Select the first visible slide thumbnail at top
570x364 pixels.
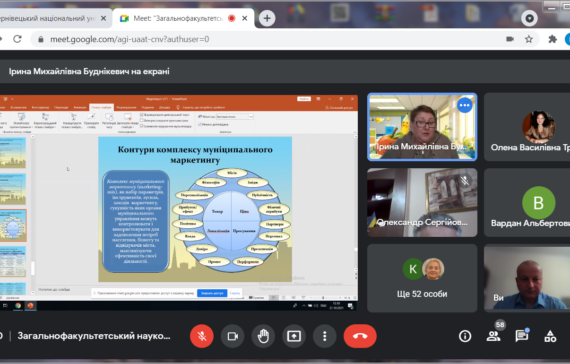13,153
